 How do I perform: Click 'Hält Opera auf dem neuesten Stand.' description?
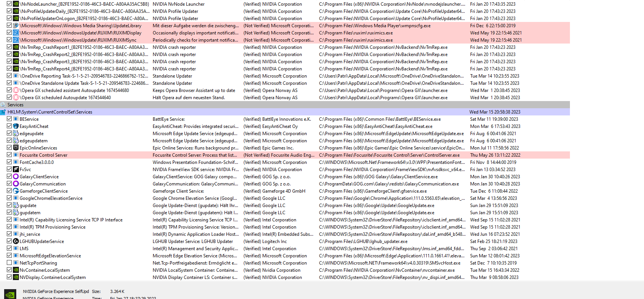(189, 98)
